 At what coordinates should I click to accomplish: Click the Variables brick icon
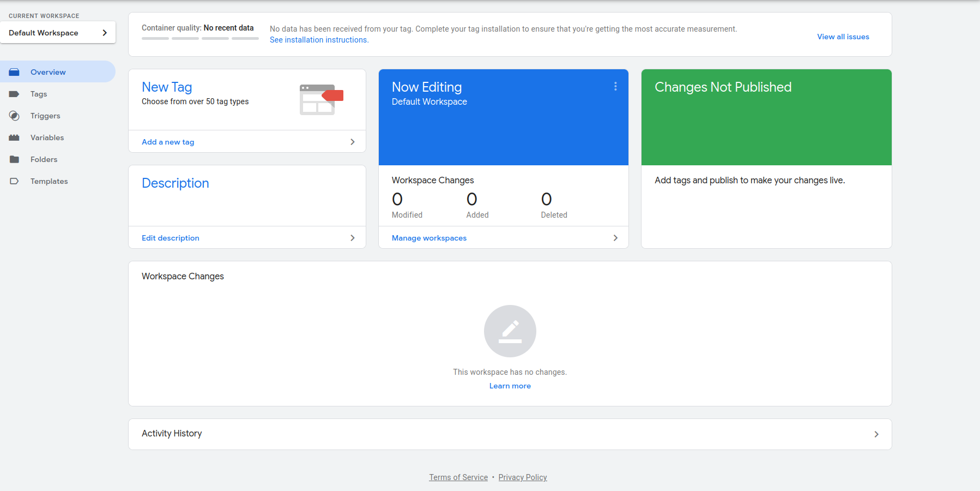click(x=14, y=137)
